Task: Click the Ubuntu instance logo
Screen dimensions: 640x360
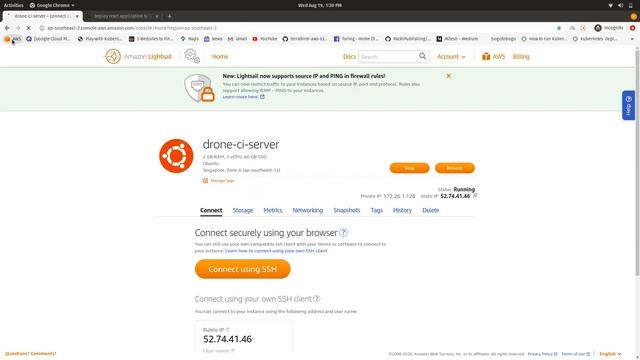Action: (176, 156)
